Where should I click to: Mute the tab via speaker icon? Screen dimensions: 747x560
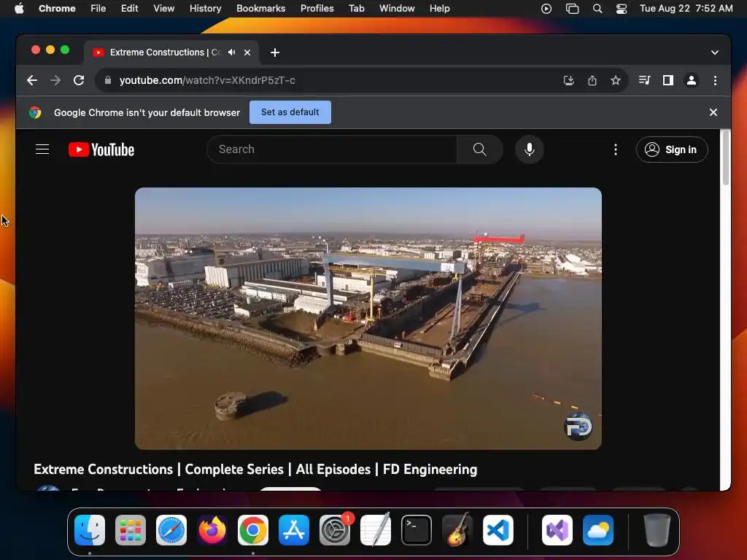(232, 52)
